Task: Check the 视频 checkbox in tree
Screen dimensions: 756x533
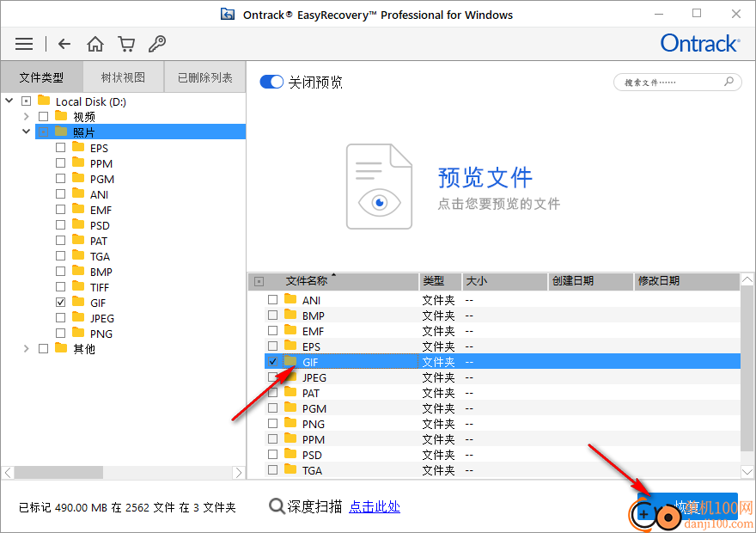Action: [x=44, y=116]
